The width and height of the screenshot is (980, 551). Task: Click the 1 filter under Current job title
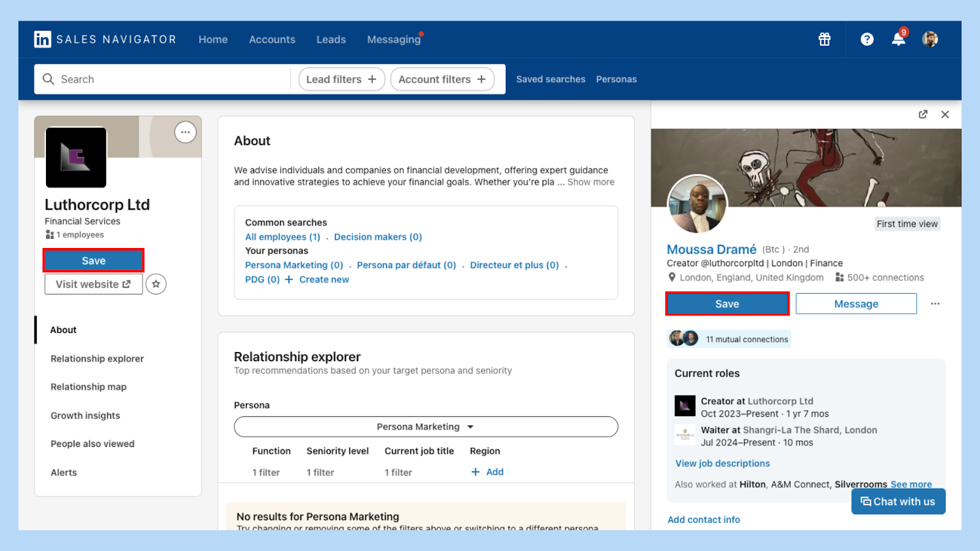coord(398,473)
